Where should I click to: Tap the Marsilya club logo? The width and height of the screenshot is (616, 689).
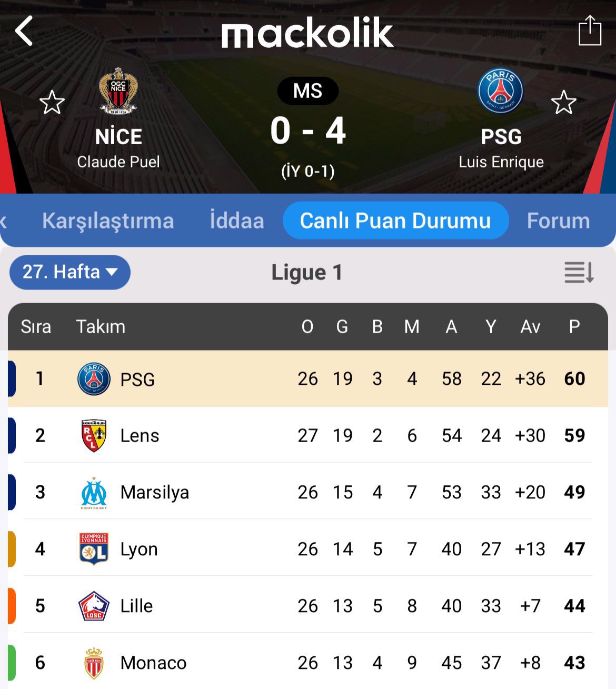pyautogui.click(x=94, y=493)
